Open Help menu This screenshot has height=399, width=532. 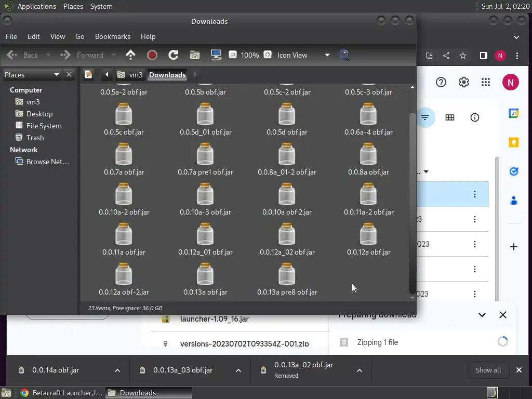148,36
